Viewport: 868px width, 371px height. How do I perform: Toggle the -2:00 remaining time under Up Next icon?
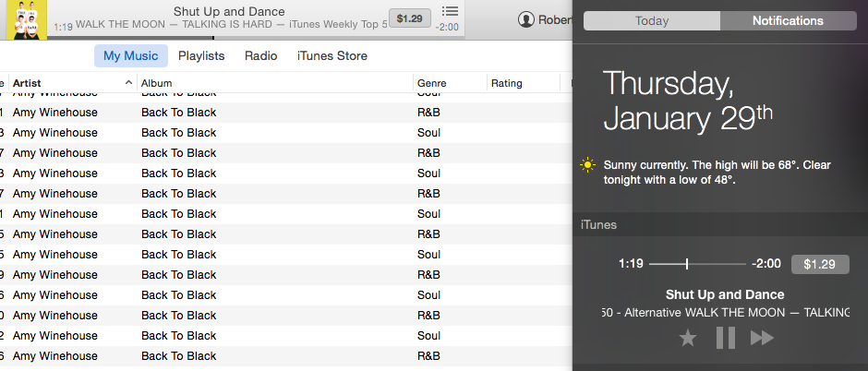pos(447,27)
